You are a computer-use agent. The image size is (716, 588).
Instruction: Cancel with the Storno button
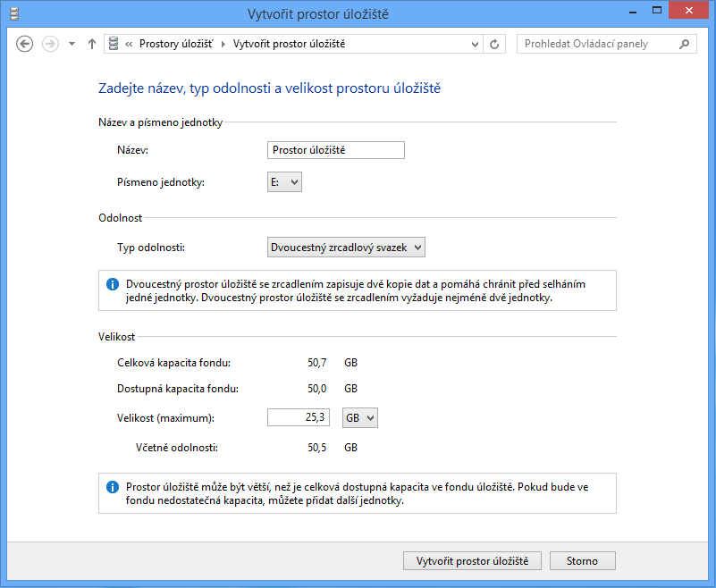(582, 561)
